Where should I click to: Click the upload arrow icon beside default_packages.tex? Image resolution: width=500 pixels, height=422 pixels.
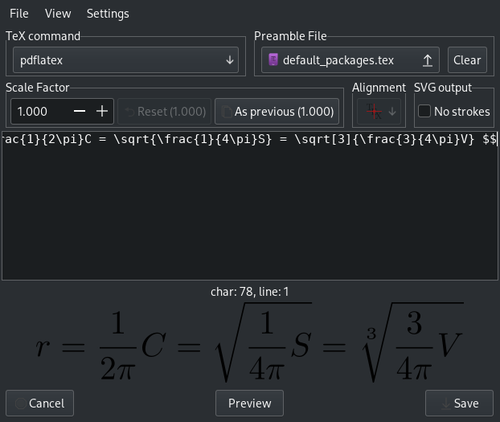click(428, 60)
